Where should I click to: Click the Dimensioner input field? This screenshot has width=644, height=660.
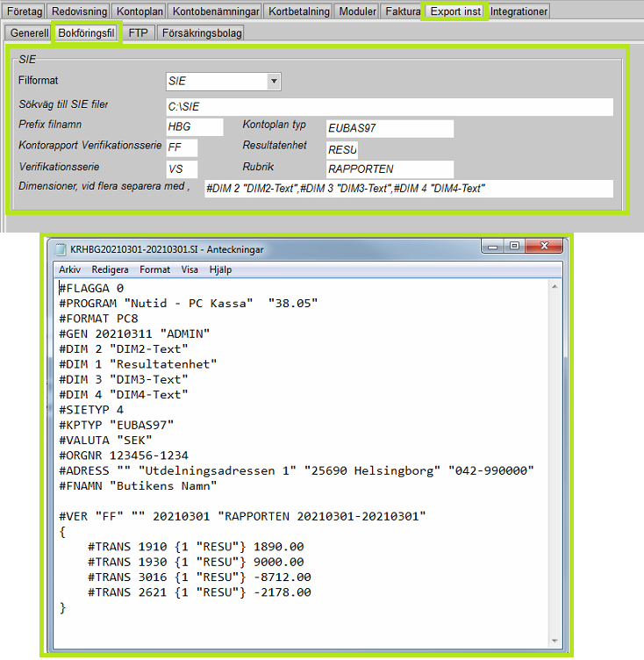coord(407,189)
